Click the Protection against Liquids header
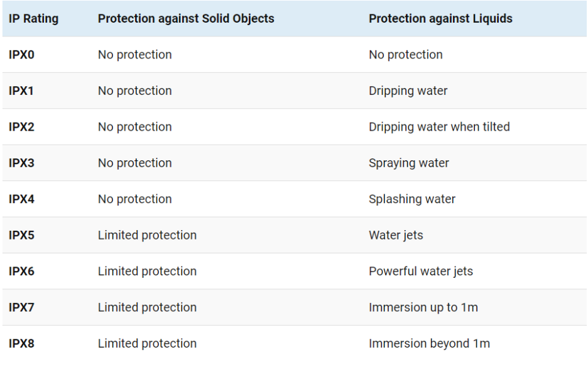 tap(440, 18)
